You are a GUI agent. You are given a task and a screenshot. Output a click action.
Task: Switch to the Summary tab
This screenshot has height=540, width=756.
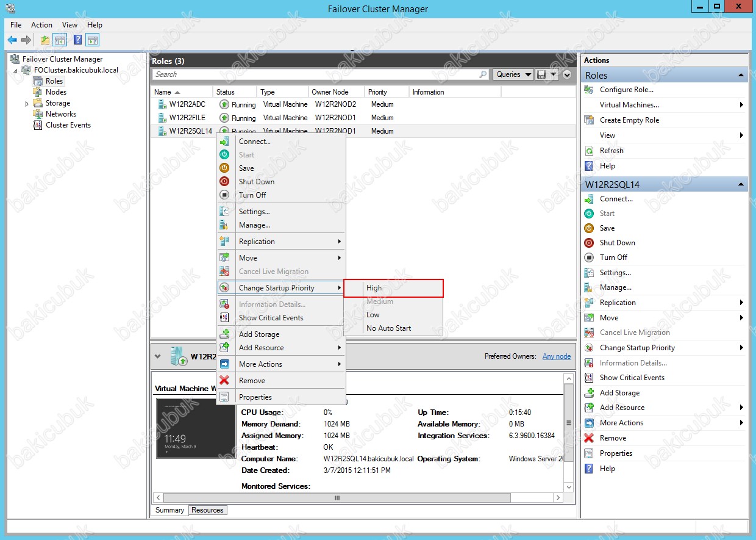169,510
